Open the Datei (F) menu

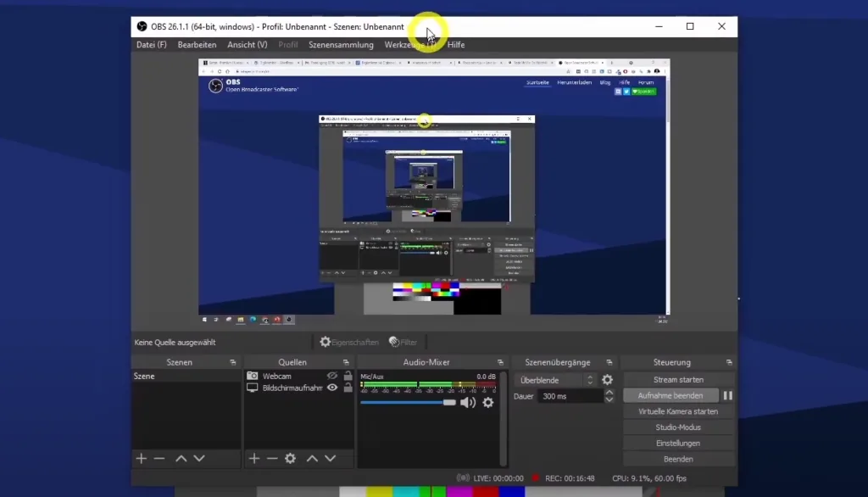click(152, 45)
